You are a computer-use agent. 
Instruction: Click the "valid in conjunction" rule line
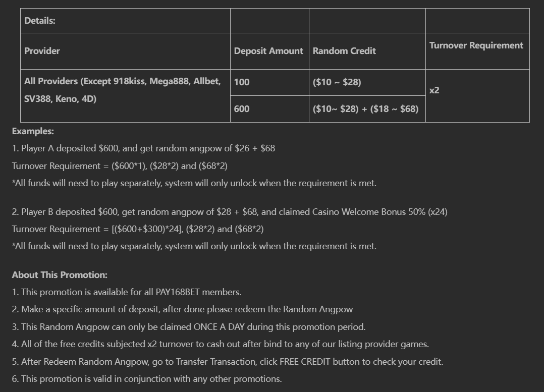tap(147, 379)
